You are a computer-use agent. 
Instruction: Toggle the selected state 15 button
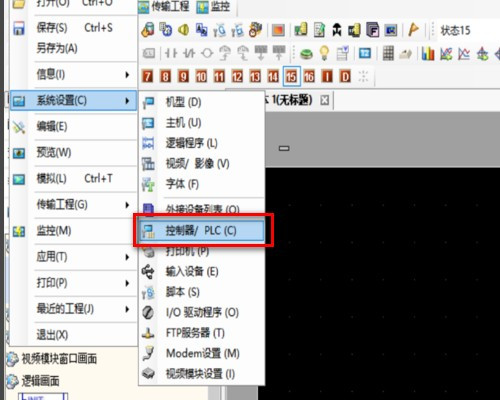point(291,77)
